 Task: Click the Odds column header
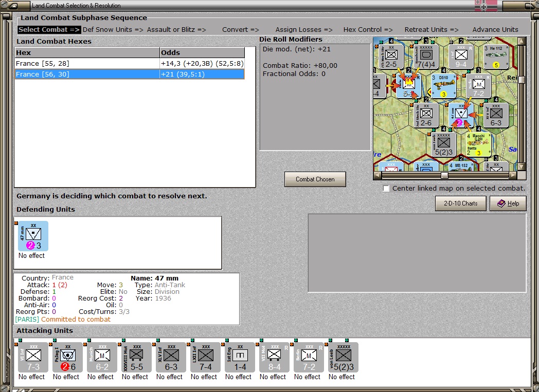(202, 52)
